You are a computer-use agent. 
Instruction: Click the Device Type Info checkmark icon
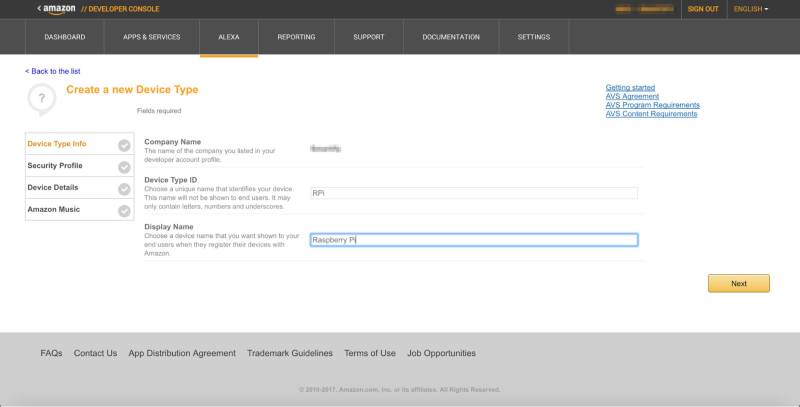pos(124,145)
